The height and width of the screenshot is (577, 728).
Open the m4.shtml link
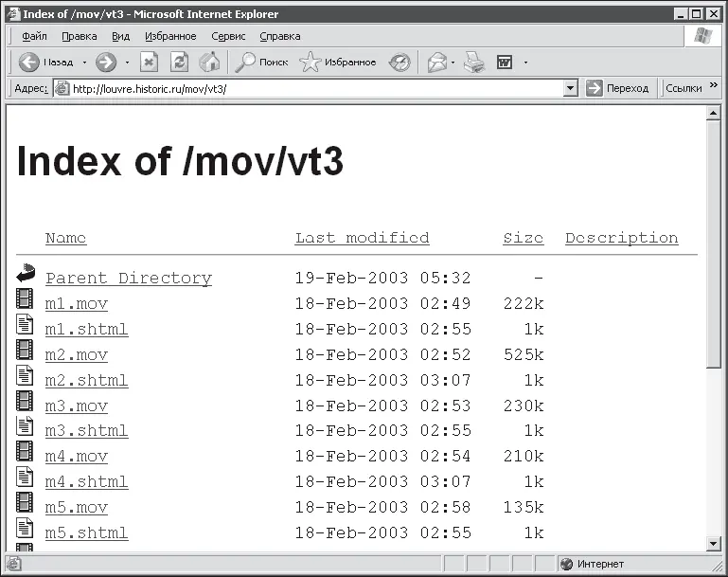(87, 481)
